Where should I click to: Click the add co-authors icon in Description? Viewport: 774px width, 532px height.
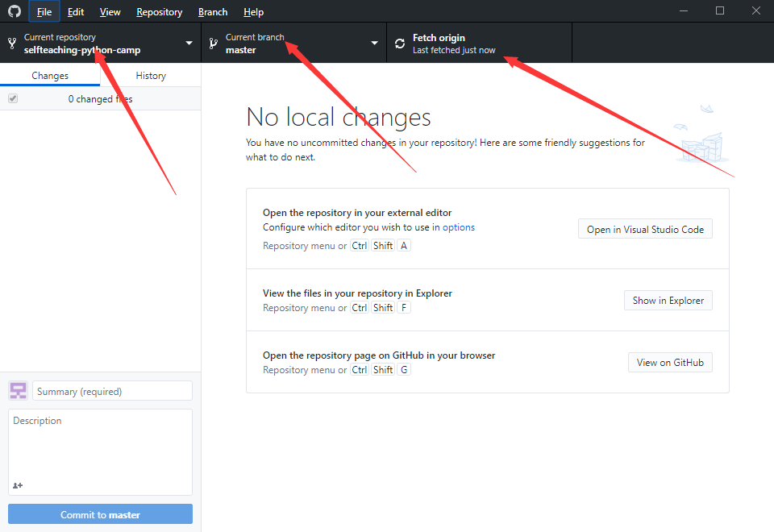click(18, 485)
